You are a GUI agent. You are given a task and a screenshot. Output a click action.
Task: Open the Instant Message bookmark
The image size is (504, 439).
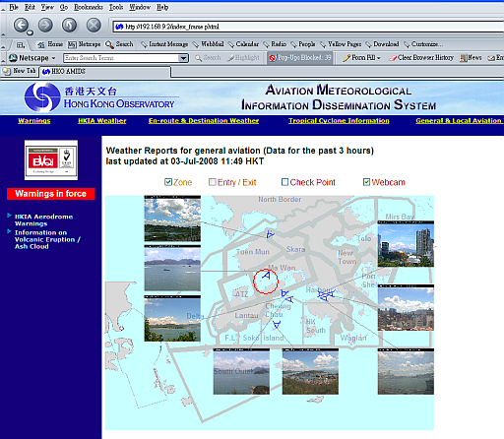164,44
